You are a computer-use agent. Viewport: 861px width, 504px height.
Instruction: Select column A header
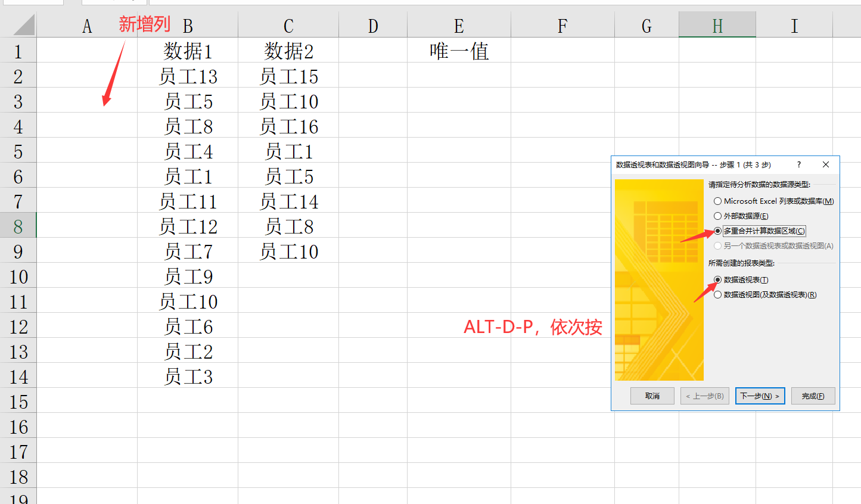point(87,26)
